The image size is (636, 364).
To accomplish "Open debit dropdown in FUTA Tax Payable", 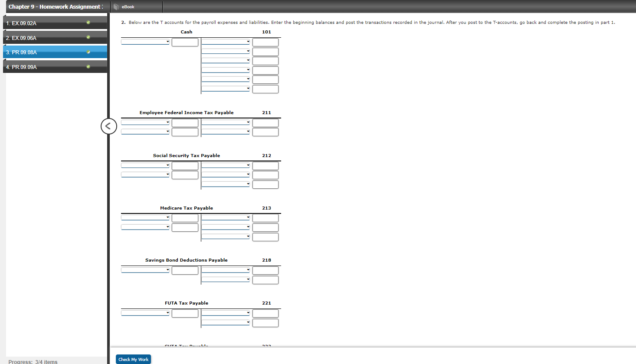I will [x=145, y=313].
